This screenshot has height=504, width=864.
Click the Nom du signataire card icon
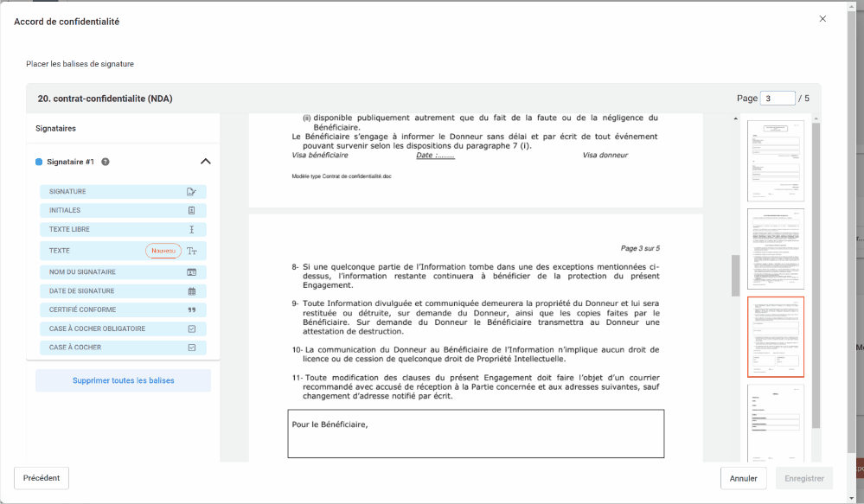pos(191,272)
